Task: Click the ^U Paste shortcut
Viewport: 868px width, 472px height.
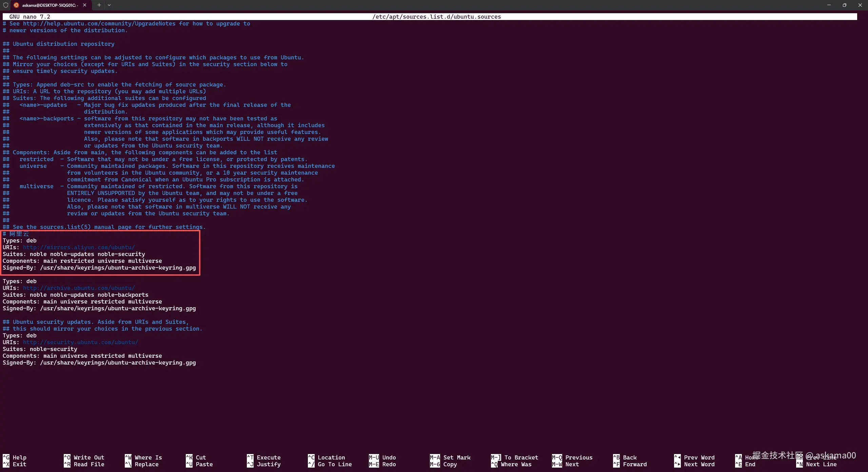Action: coord(199,464)
